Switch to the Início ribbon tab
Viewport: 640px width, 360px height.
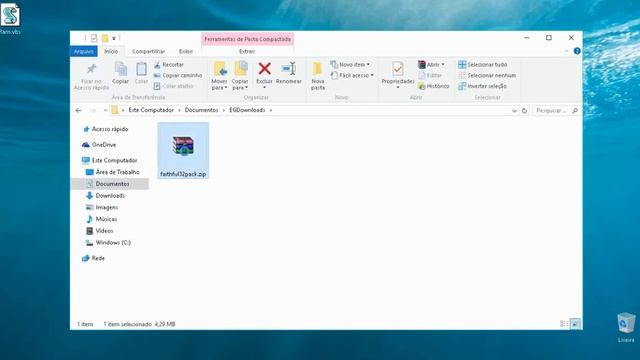tap(111, 51)
